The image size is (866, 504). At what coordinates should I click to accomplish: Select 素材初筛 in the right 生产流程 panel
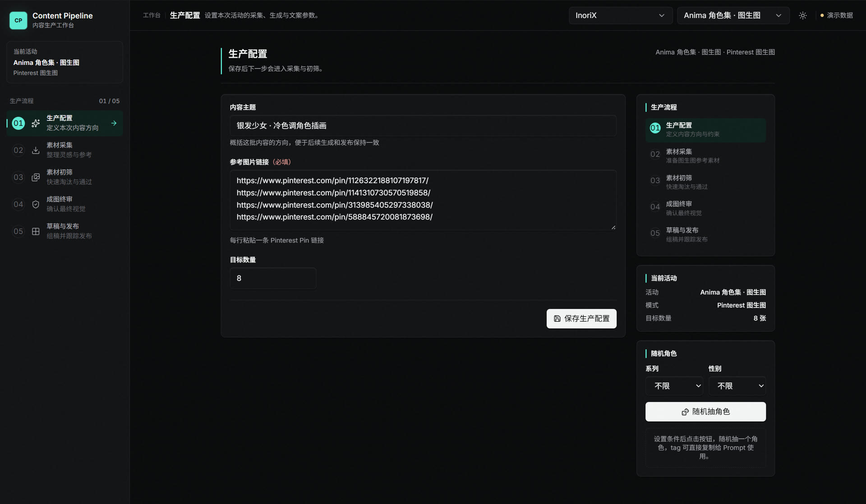[x=705, y=182]
